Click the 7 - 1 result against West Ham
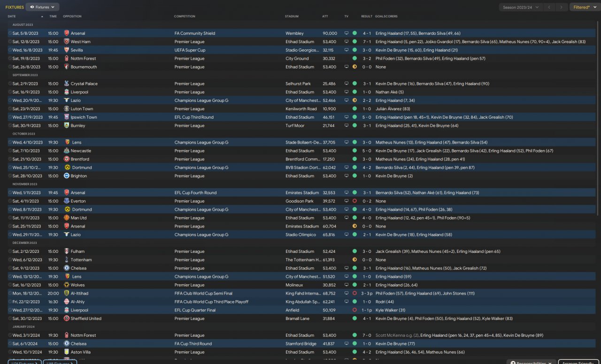601x364 pixels. (367, 42)
